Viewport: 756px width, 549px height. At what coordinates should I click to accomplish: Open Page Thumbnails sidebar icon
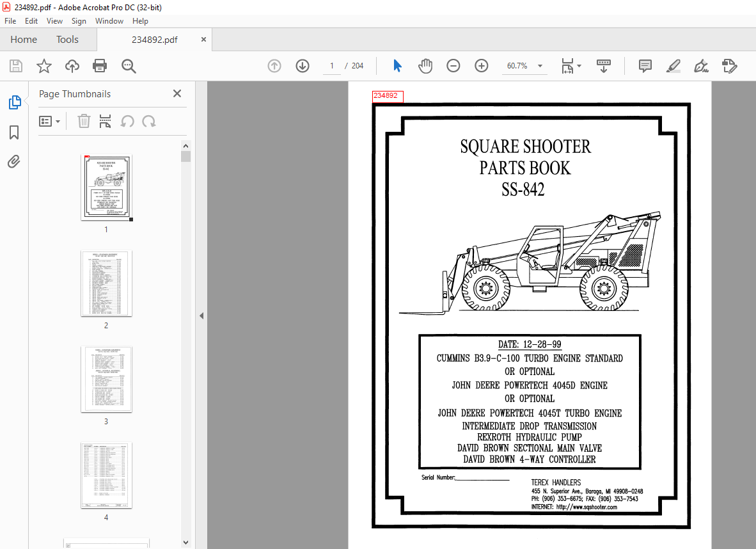pos(15,102)
